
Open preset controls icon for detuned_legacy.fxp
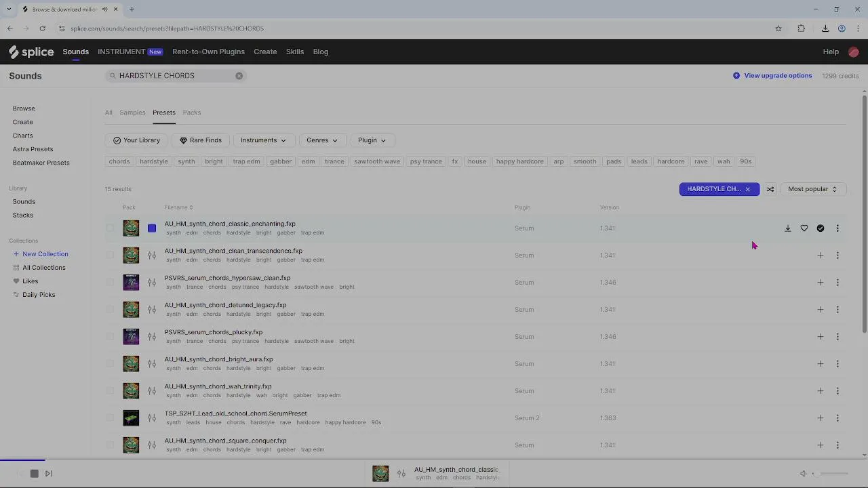click(152, 310)
